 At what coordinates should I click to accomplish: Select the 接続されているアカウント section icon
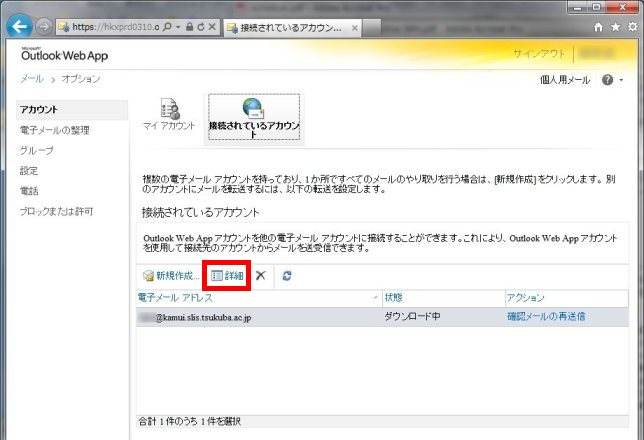click(x=254, y=119)
